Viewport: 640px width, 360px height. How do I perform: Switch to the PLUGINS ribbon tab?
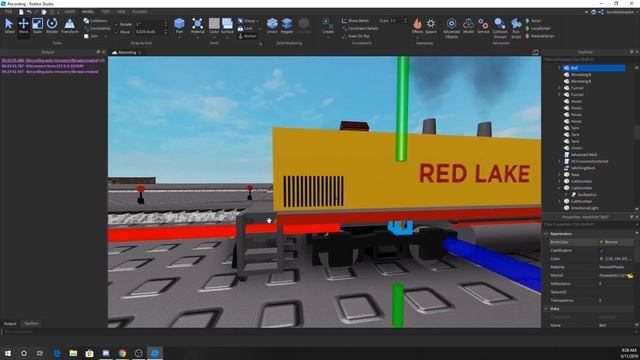[140, 12]
